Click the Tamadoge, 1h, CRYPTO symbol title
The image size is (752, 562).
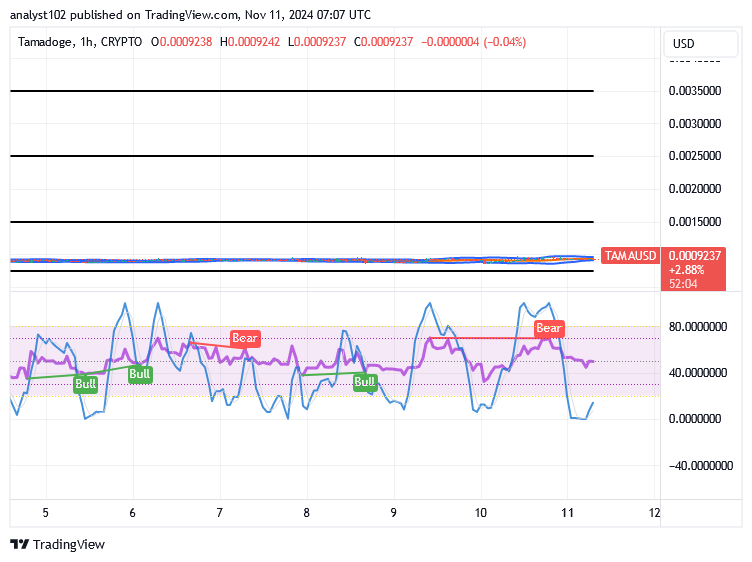[80, 42]
